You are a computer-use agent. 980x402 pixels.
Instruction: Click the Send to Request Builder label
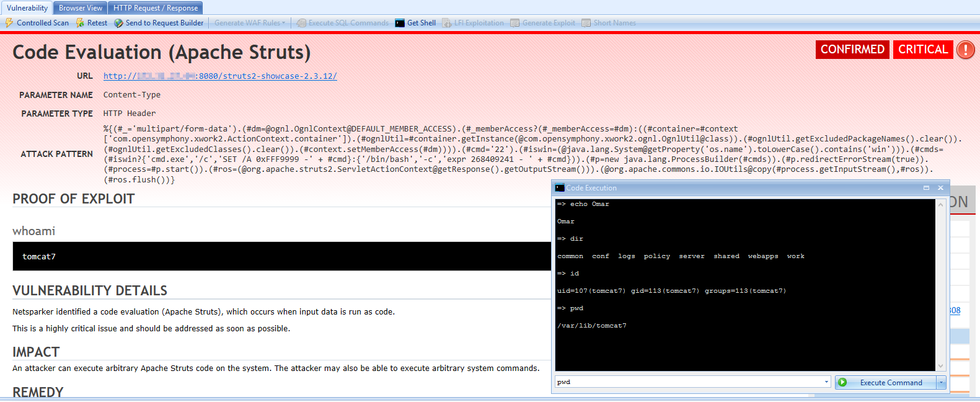[164, 23]
